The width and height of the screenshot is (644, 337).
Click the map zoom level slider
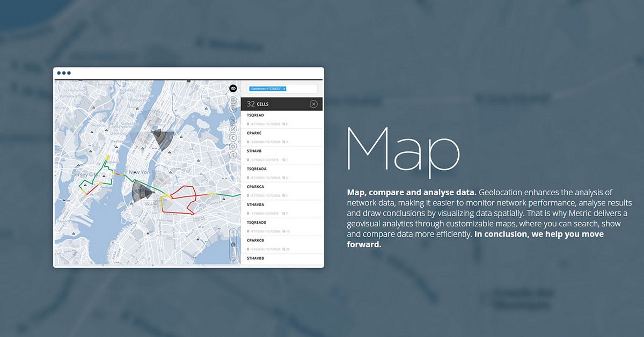pos(233,244)
